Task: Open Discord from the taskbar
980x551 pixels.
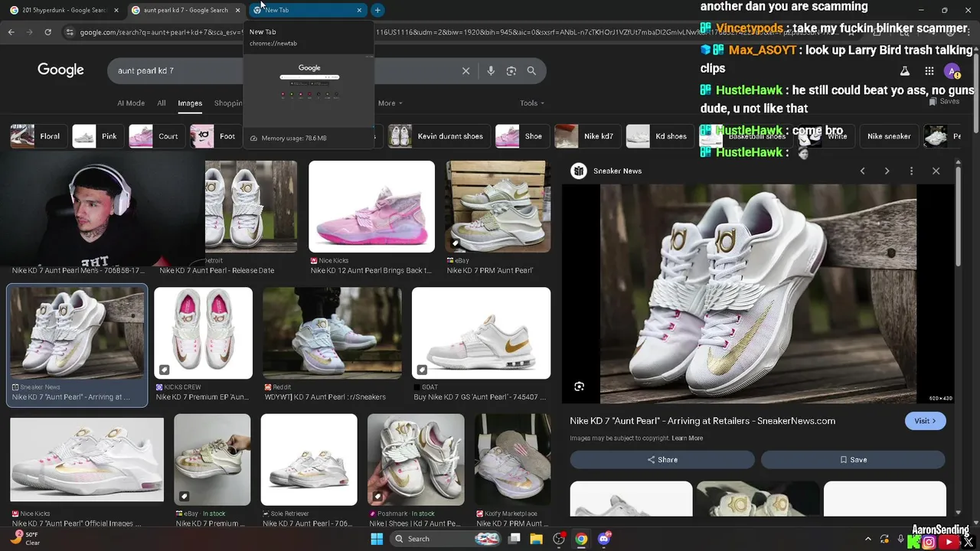Action: (x=604, y=539)
